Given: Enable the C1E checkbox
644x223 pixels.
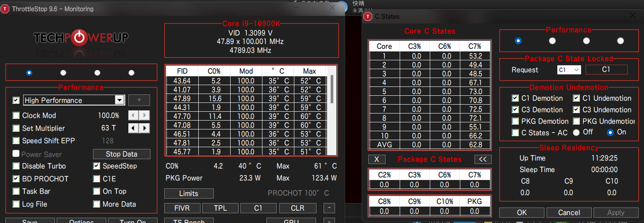Looking at the screenshot, I should [96, 179].
